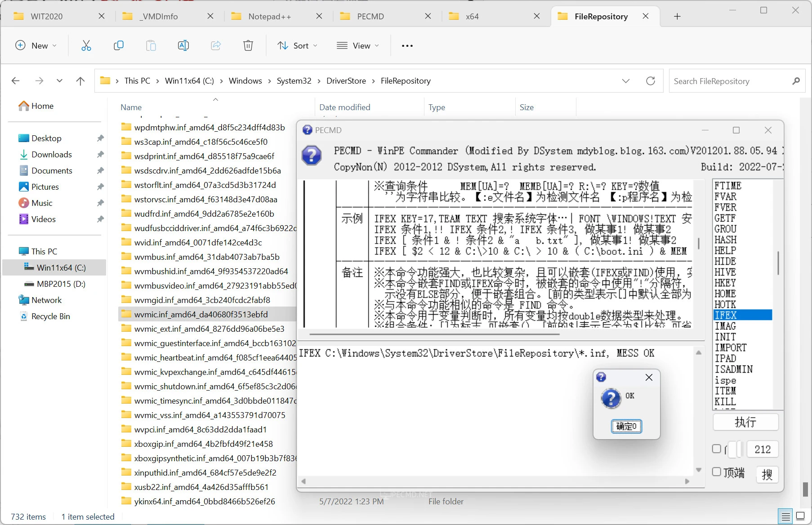Open the View dropdown menu
This screenshot has height=525, width=812.
tap(358, 45)
